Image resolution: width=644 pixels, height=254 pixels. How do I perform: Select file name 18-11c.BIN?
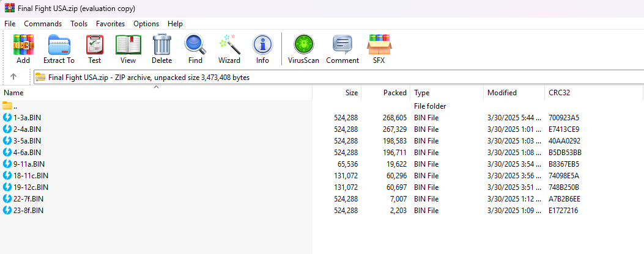pyautogui.click(x=31, y=176)
